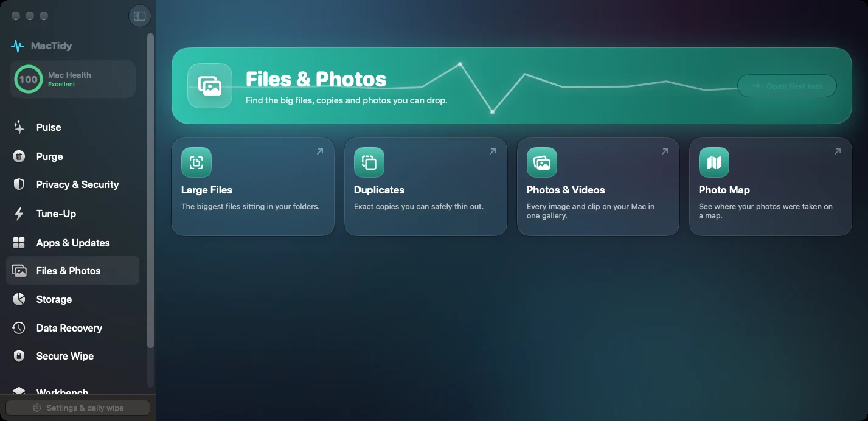868x421 pixels.
Task: Click the Photo Map folded map icon
Action: point(714,162)
